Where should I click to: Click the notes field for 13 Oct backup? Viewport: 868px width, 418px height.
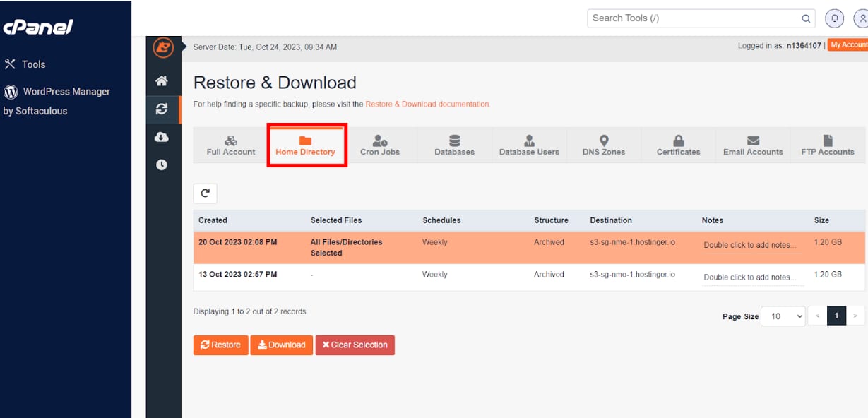(753, 277)
